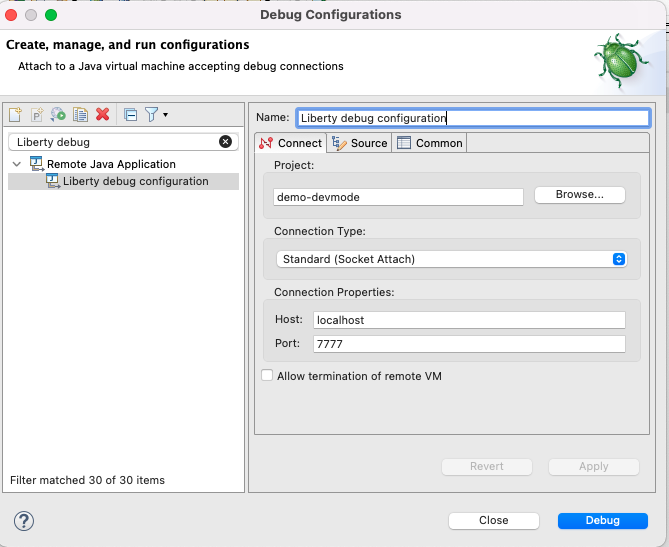669x547 pixels.
Task: Collapse the Remote Java Application node
Action: 17,164
